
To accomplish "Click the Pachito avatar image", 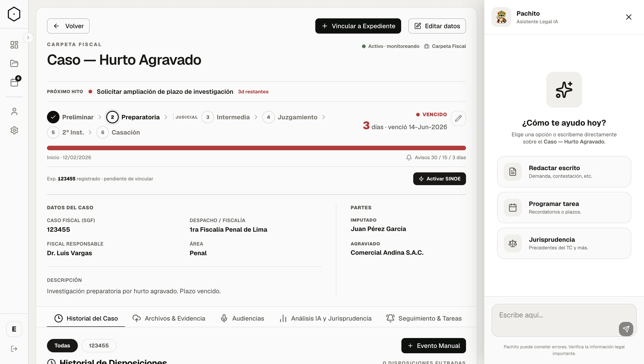I will click(501, 17).
